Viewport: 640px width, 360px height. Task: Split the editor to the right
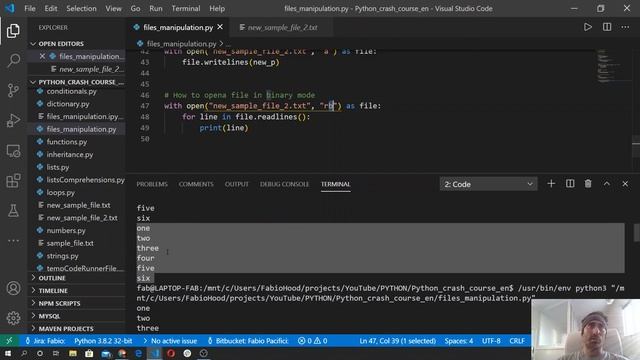(x=607, y=27)
